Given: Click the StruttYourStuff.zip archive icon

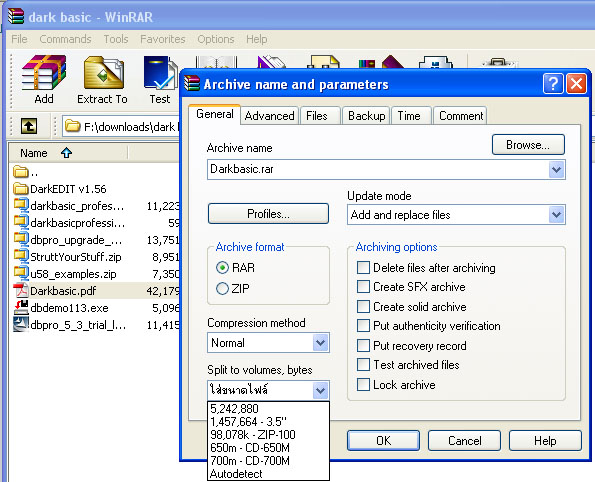Looking at the screenshot, I should (21, 256).
